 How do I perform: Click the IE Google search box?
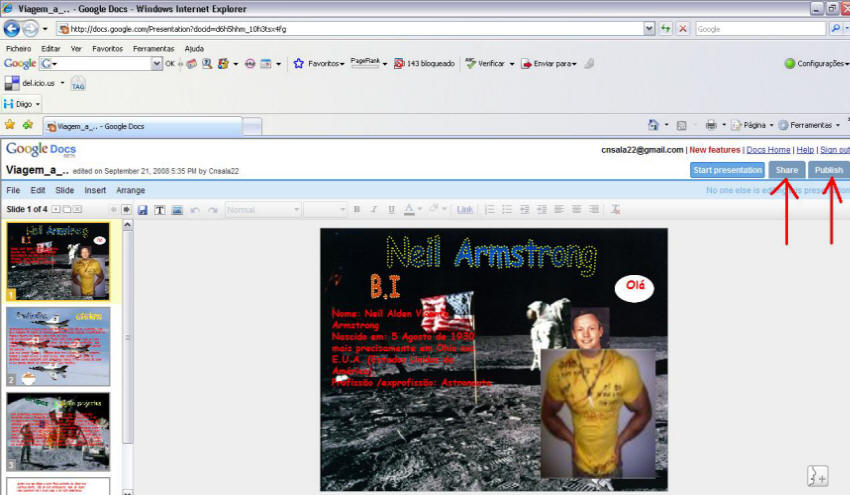pyautogui.click(x=760, y=29)
